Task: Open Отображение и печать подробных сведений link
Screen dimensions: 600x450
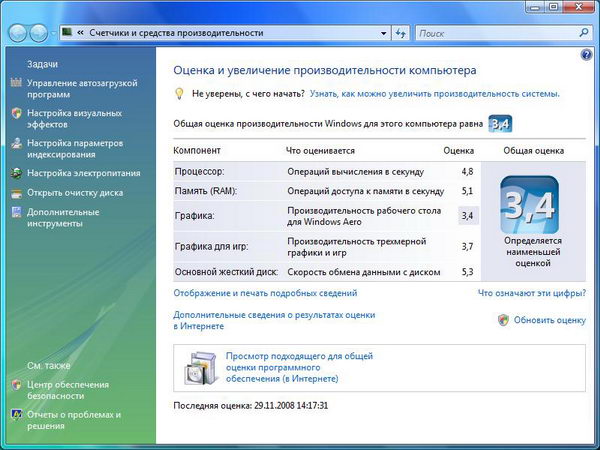Action: pyautogui.click(x=265, y=294)
